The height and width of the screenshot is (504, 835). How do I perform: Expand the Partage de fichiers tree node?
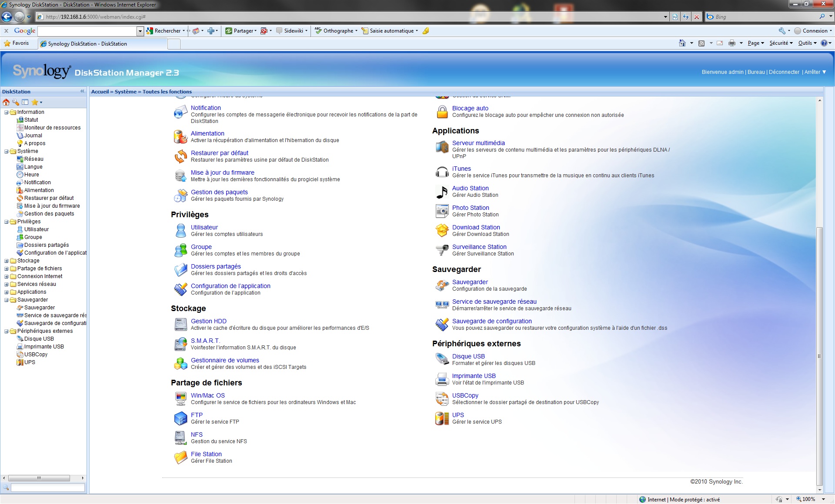click(x=7, y=269)
